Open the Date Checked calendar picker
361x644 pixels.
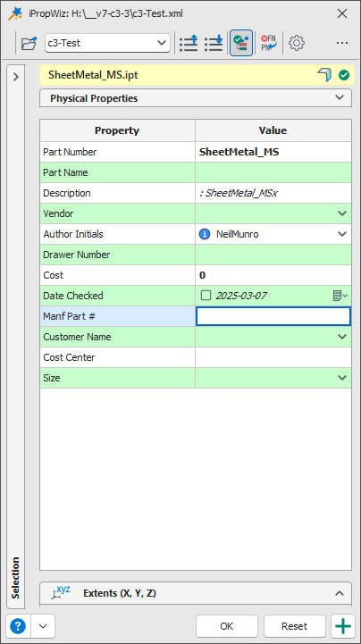(340, 296)
